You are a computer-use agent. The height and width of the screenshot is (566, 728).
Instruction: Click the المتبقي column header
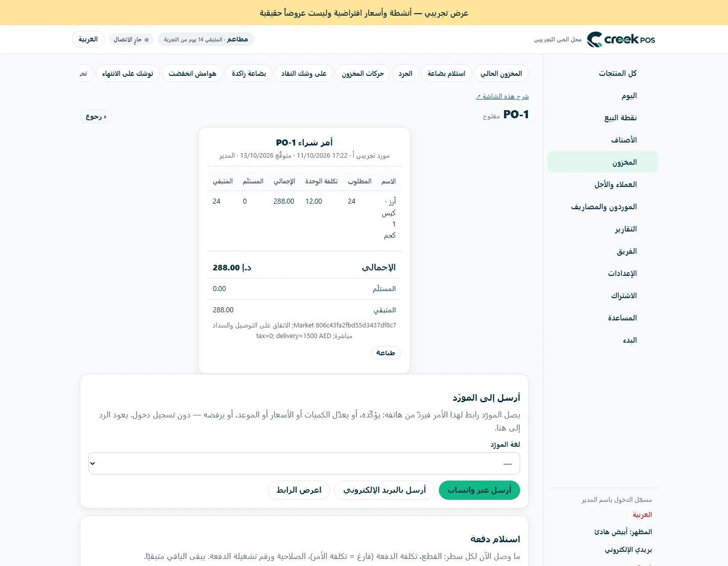[223, 181]
